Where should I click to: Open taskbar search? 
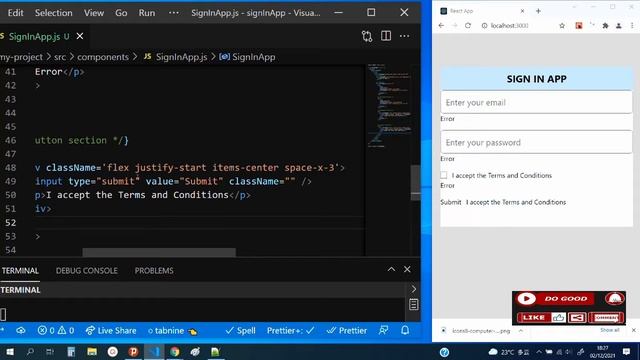[30, 351]
